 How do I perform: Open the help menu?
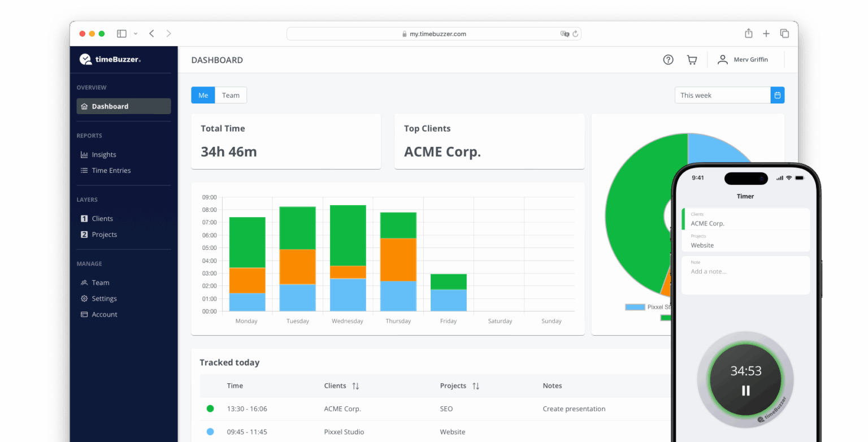click(668, 59)
